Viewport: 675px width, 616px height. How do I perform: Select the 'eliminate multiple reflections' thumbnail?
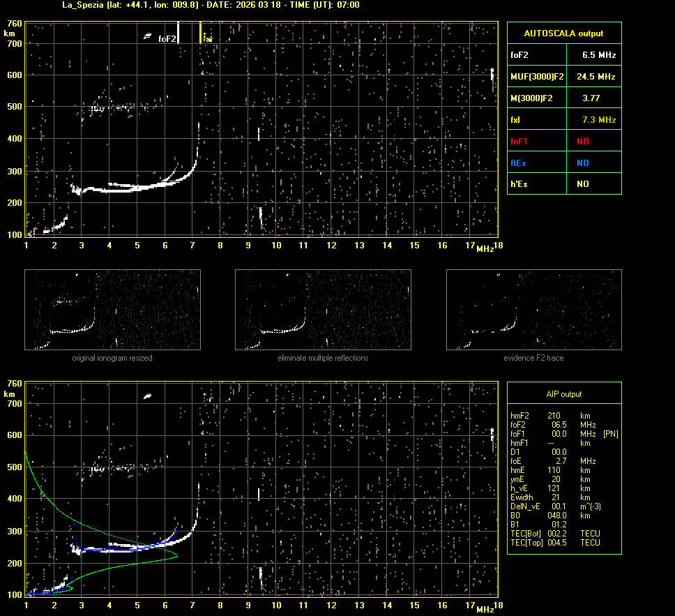coord(323,309)
